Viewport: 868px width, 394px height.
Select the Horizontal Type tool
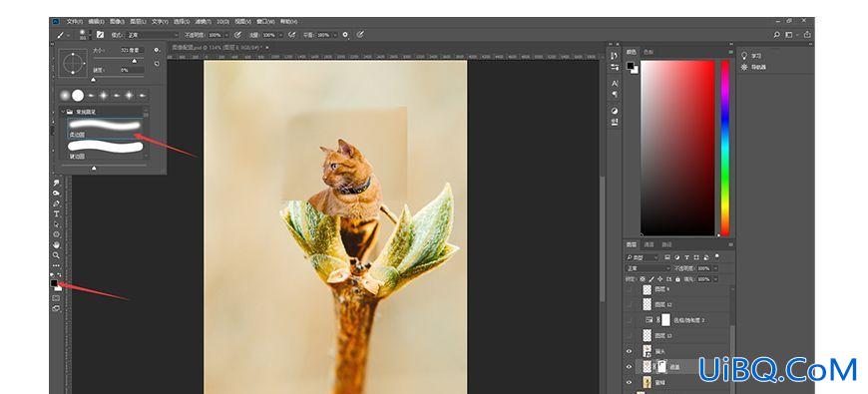(x=56, y=213)
